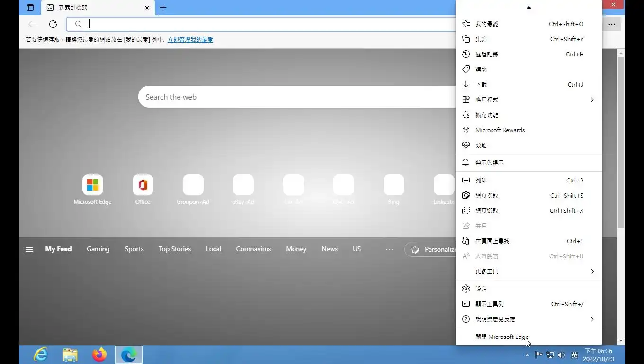Open more feed categories ellipsis
Screen dimensions: 644x364
(x=390, y=249)
